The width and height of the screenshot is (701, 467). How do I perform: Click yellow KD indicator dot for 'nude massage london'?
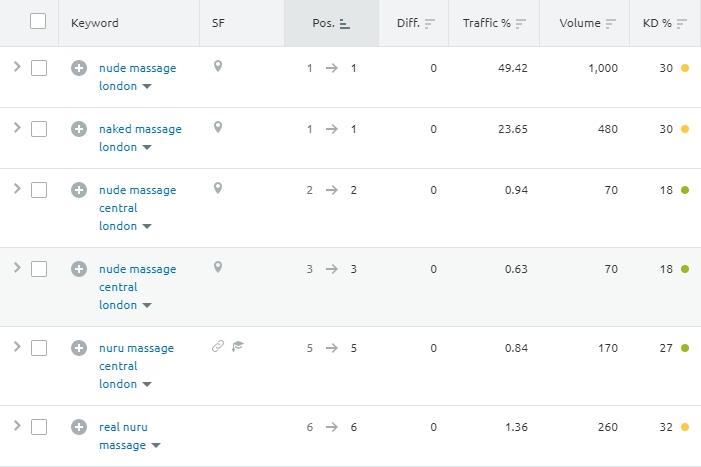tap(685, 68)
